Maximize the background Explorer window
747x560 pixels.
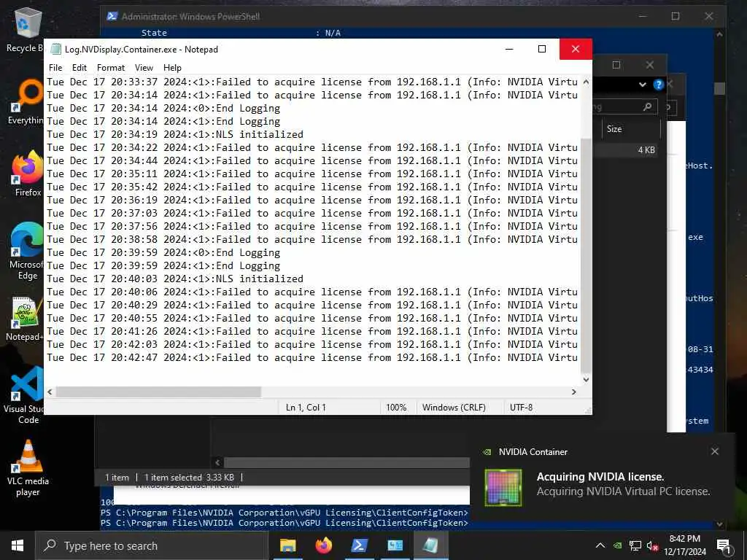pos(616,65)
